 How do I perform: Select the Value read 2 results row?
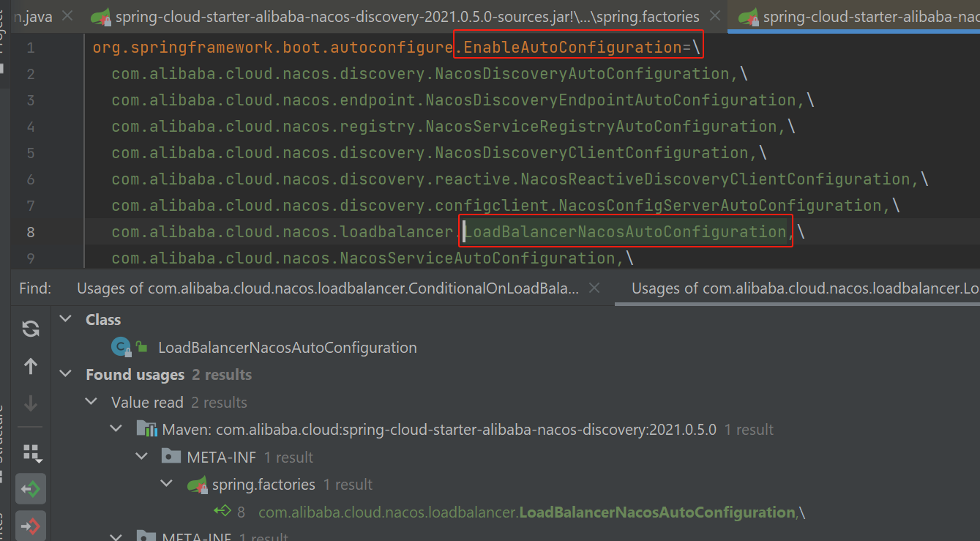(x=179, y=403)
